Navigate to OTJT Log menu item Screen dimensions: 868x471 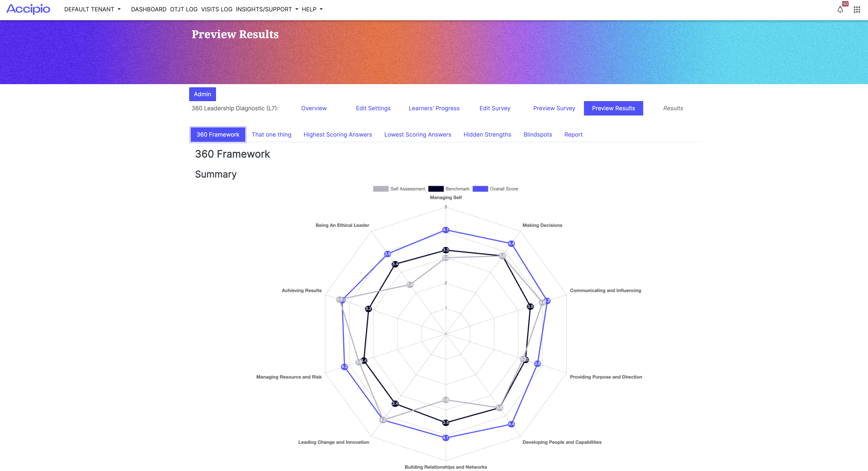(x=184, y=9)
